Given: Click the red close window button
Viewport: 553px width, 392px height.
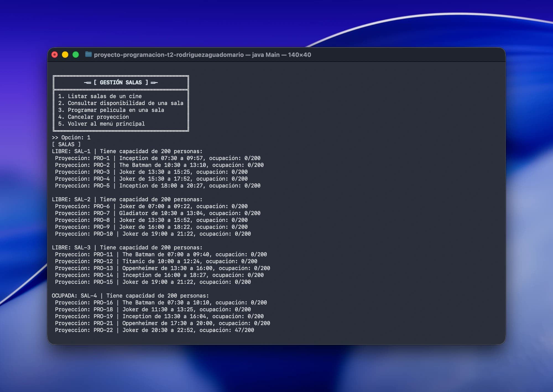Looking at the screenshot, I should (x=55, y=55).
